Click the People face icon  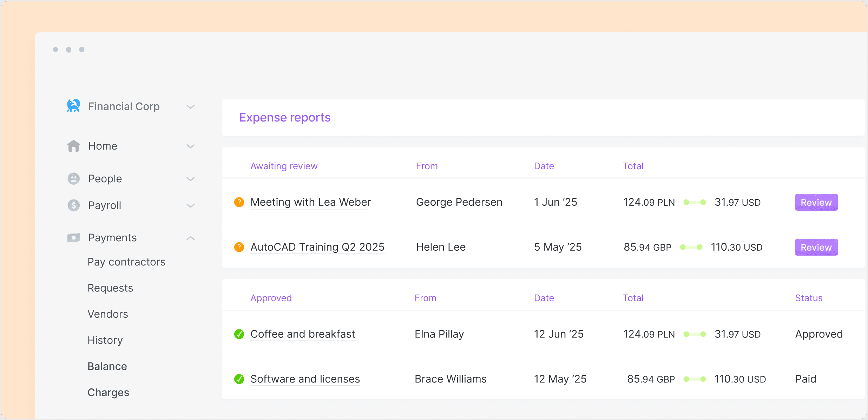point(73,179)
